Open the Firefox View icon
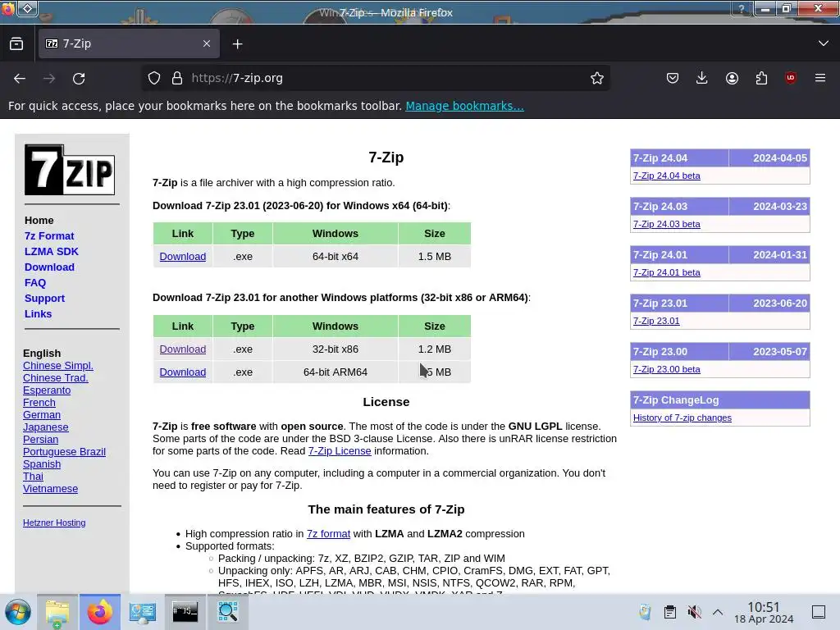The height and width of the screenshot is (630, 840). 16,44
